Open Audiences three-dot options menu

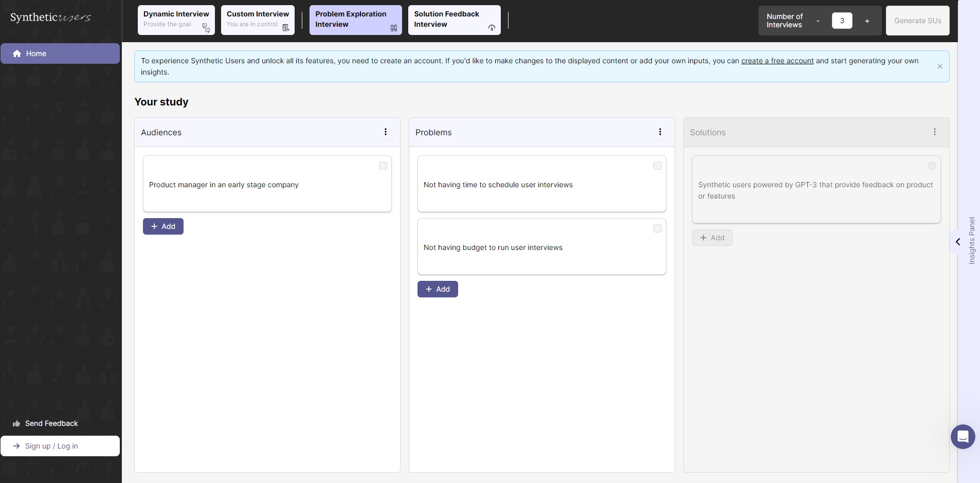pos(386,132)
